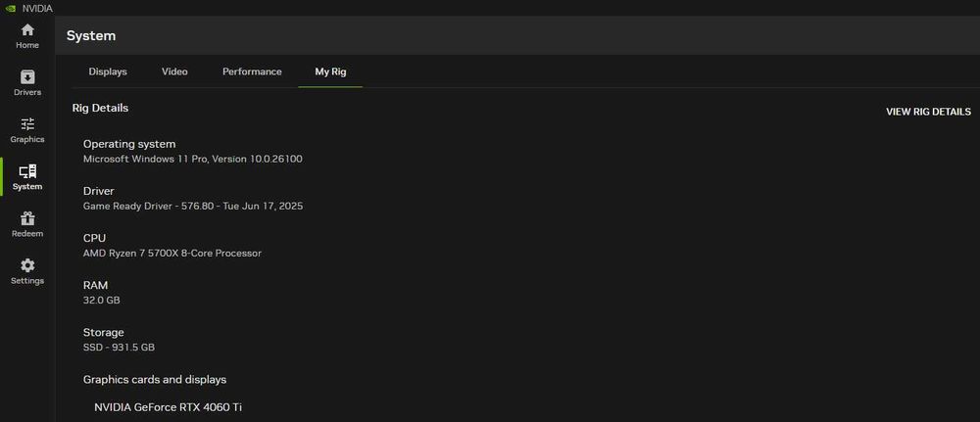Select the My Rig tab
The height and width of the screenshot is (422, 980).
tap(330, 71)
